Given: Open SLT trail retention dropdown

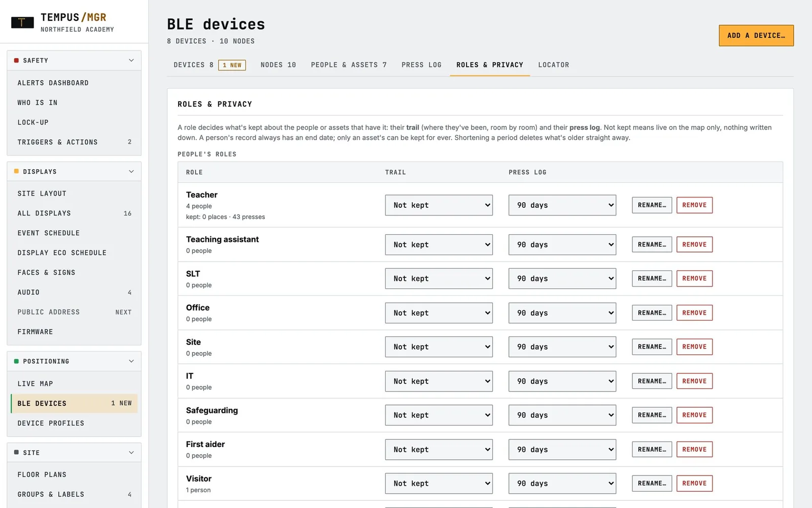Looking at the screenshot, I should pyautogui.click(x=438, y=278).
